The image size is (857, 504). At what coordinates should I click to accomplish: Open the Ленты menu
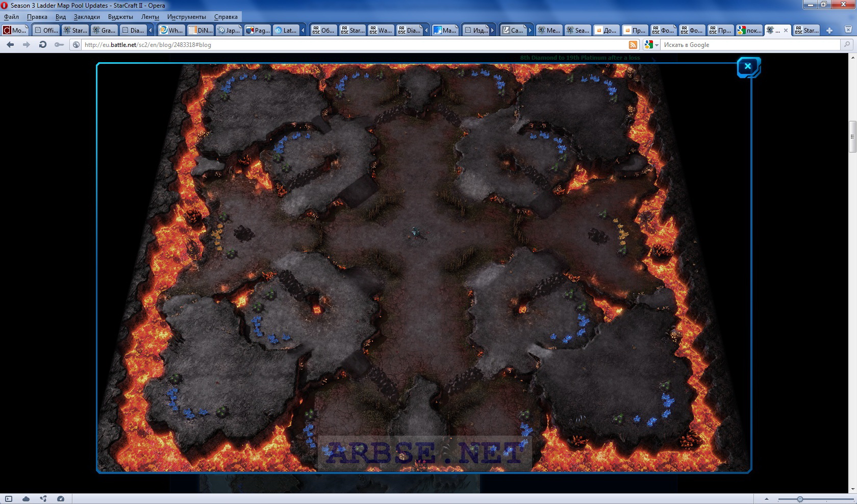150,17
